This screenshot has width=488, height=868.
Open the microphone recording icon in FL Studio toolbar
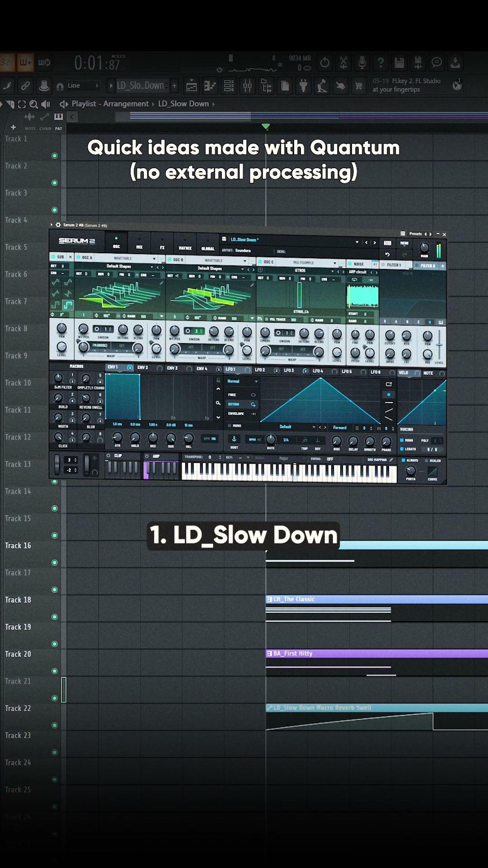362,62
